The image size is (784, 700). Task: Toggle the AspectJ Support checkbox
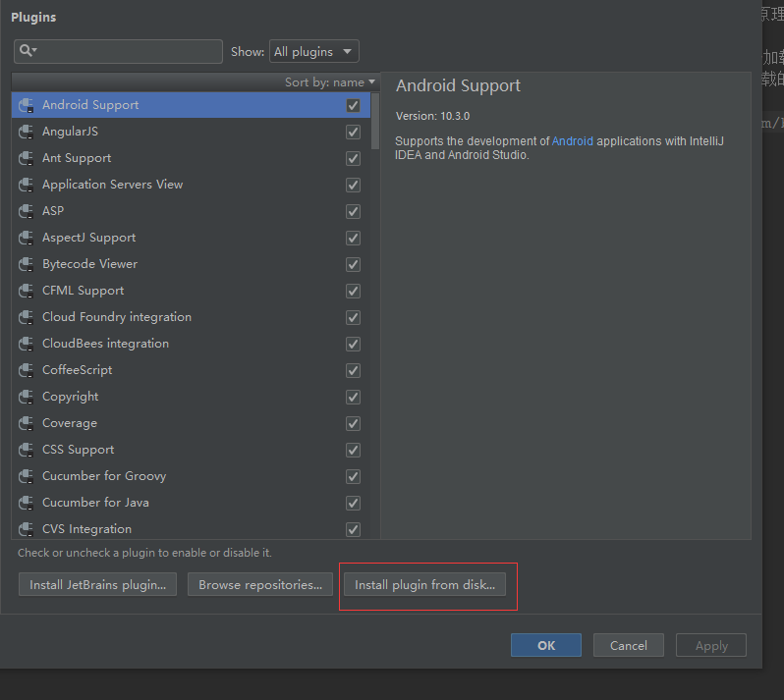pyautogui.click(x=353, y=238)
